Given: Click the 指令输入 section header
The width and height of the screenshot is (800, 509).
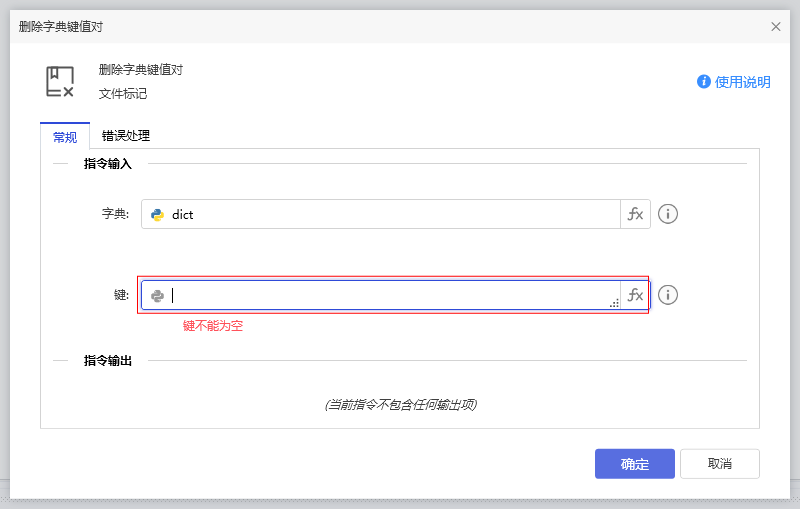Looking at the screenshot, I should [x=107, y=163].
